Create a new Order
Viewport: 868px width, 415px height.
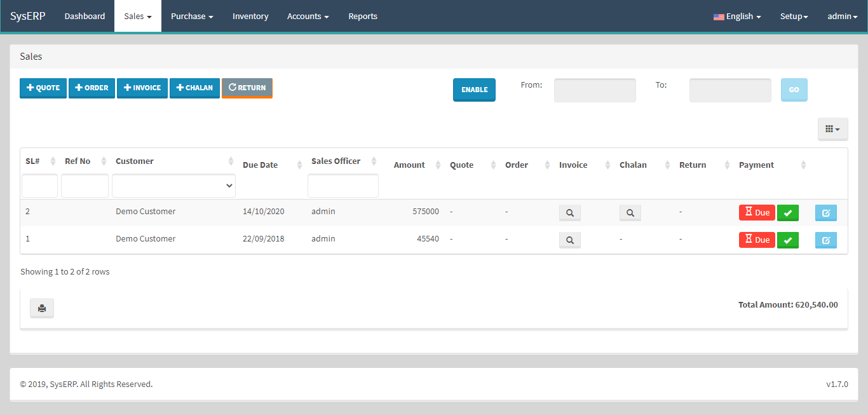(92, 88)
